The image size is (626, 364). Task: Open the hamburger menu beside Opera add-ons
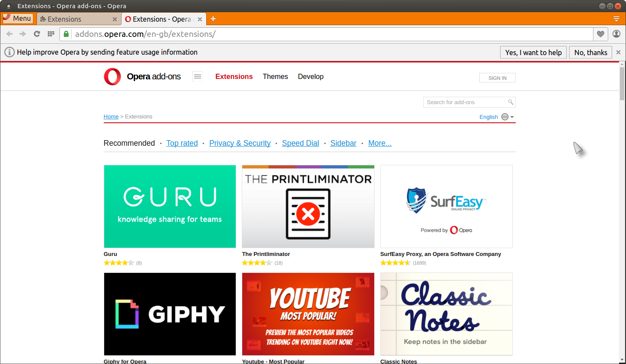(198, 76)
